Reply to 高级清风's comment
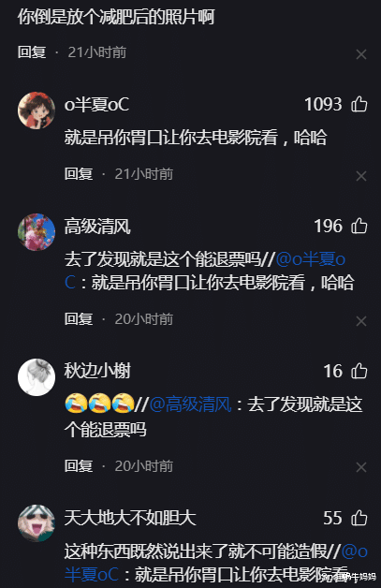Viewport: 381px width, 588px height. (79, 319)
